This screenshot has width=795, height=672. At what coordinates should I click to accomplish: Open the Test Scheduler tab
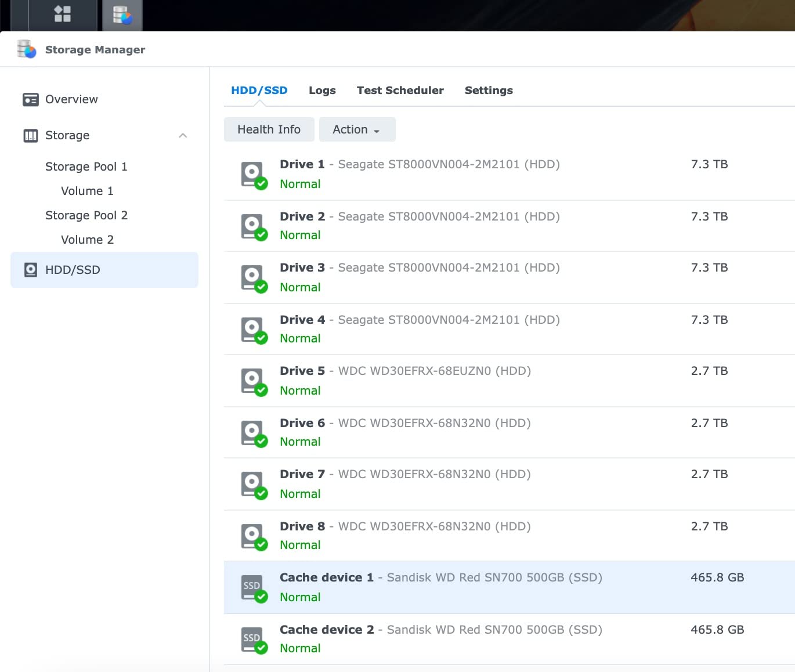pos(400,91)
